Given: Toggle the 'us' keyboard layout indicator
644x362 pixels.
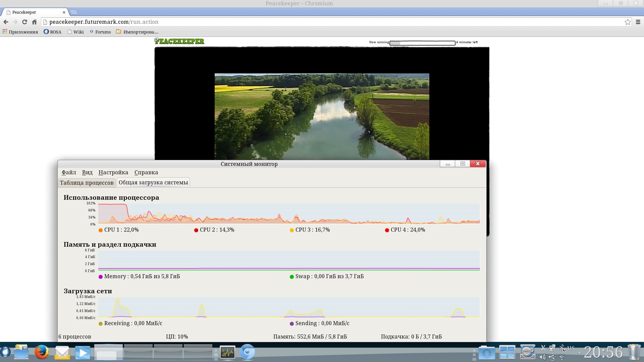Looking at the screenshot, I should 571,348.
